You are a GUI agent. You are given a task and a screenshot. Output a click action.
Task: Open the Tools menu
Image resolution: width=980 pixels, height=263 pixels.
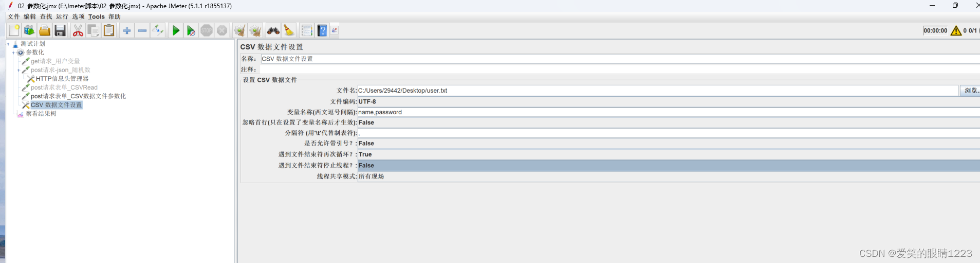[97, 16]
